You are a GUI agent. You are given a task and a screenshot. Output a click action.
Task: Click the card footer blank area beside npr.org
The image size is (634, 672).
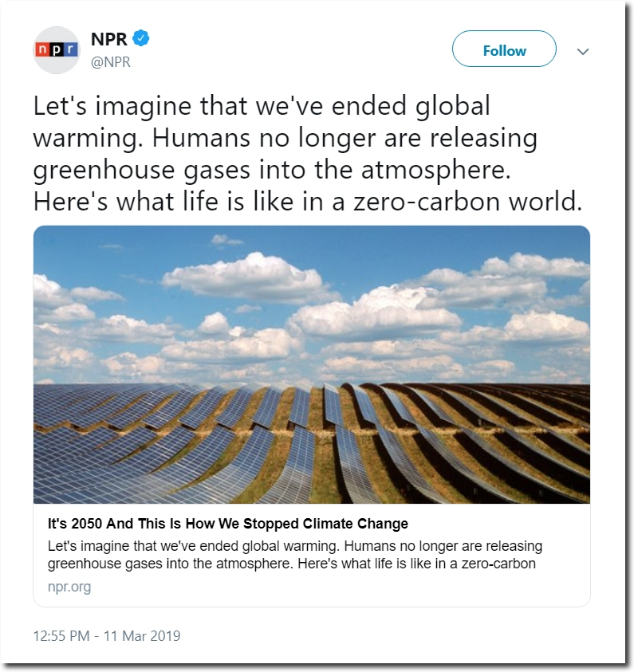tap(339, 588)
